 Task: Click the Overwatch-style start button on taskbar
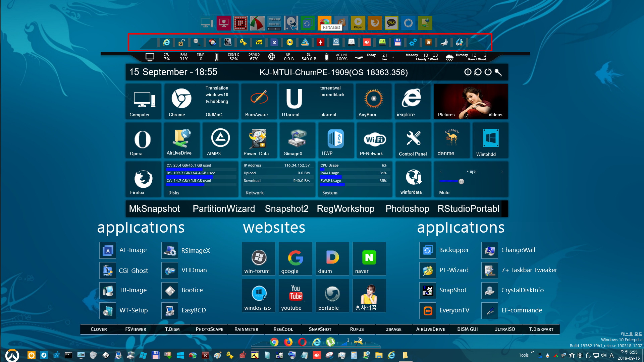pyautogui.click(x=12, y=355)
